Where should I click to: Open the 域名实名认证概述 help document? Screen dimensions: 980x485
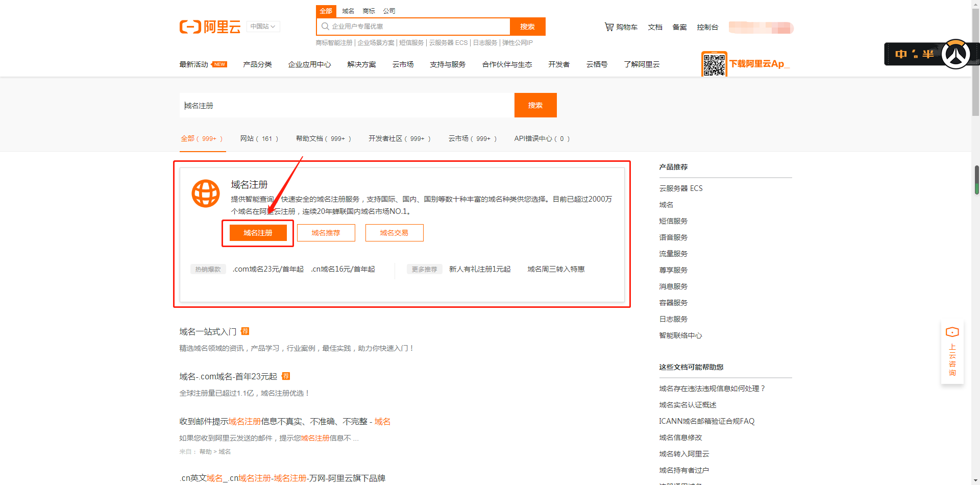coord(688,405)
